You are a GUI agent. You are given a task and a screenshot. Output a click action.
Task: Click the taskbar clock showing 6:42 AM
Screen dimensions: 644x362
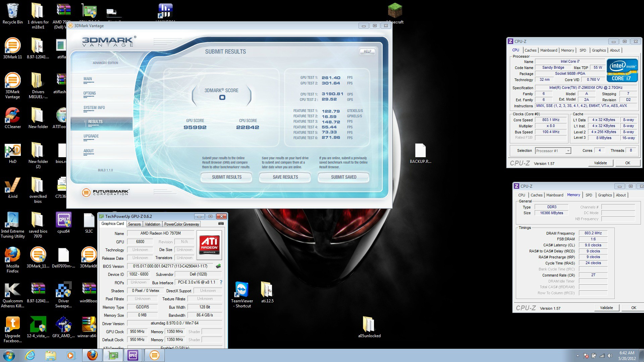point(627,355)
